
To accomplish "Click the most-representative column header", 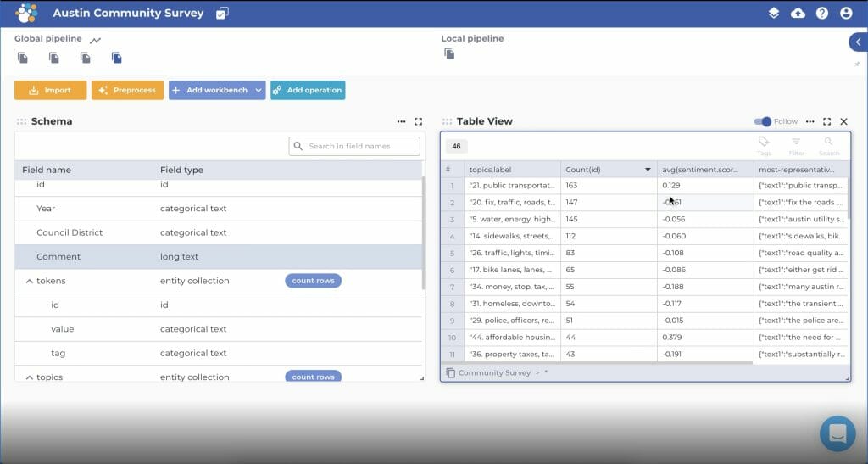I will point(802,170).
